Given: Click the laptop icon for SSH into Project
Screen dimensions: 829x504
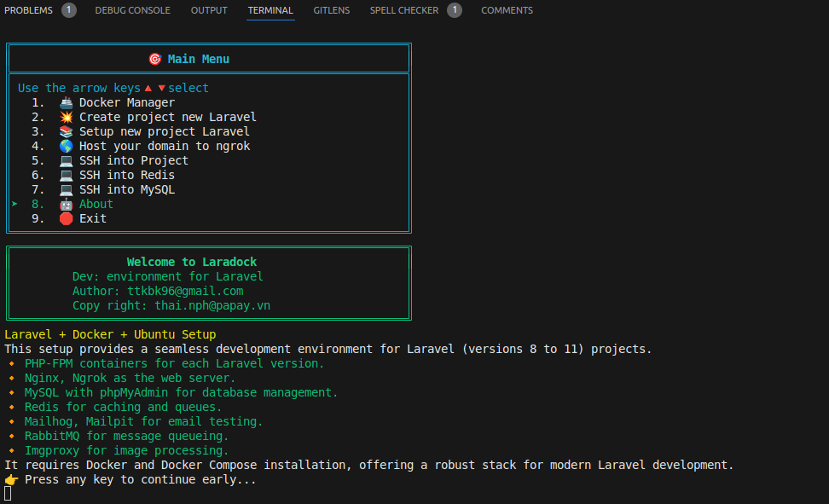Looking at the screenshot, I should tap(66, 160).
